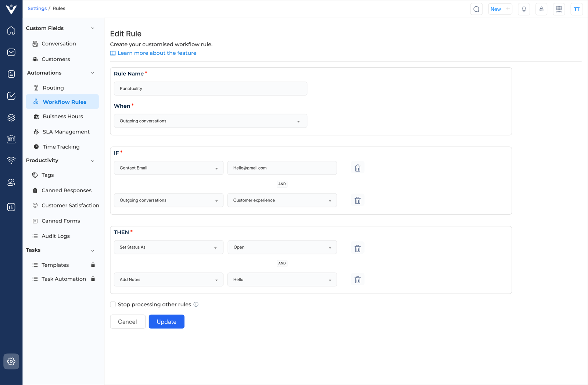The height and width of the screenshot is (385, 588).
Task: Check the Stop processing other rules checkbox
Action: [x=113, y=304]
